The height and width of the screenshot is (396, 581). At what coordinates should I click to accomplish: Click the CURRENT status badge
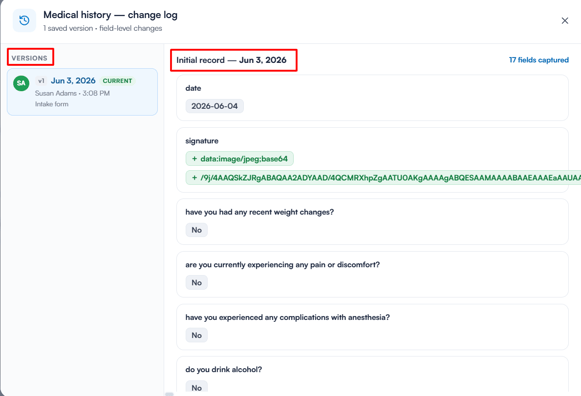pos(117,81)
